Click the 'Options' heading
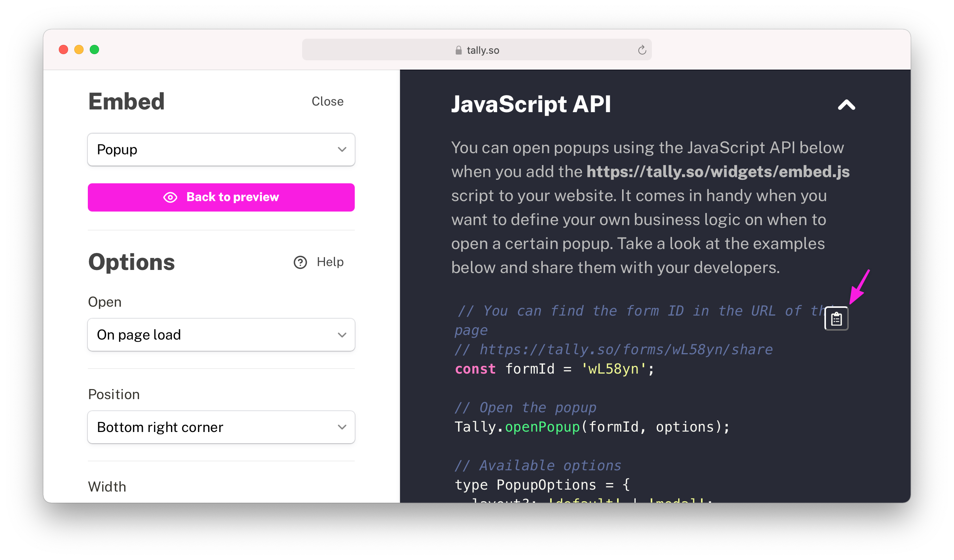Image resolution: width=954 pixels, height=560 pixels. tap(132, 262)
